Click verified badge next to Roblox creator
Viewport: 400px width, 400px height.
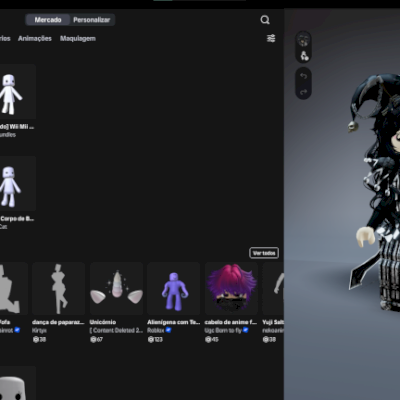(168, 330)
